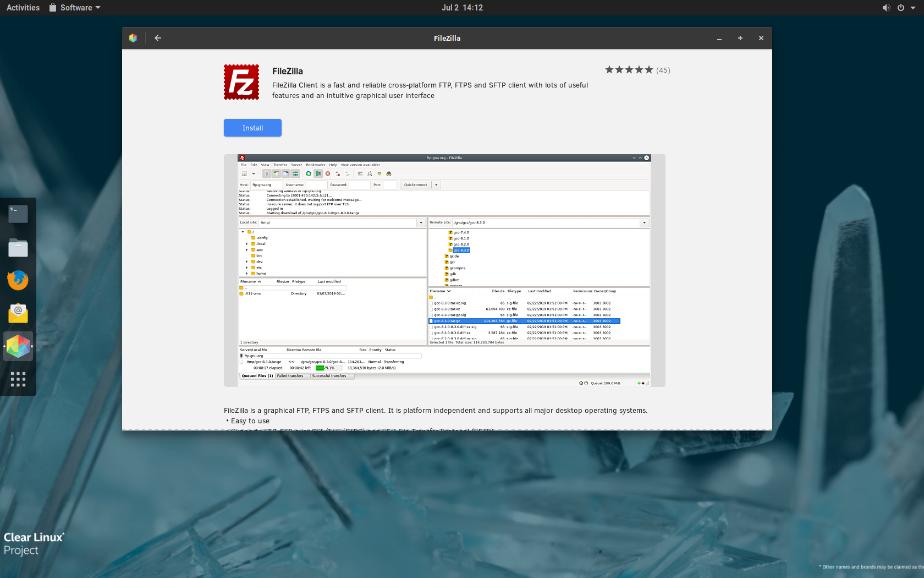Image resolution: width=924 pixels, height=578 pixels.
Task: Open the five-star rating reviews
Action: (629, 70)
